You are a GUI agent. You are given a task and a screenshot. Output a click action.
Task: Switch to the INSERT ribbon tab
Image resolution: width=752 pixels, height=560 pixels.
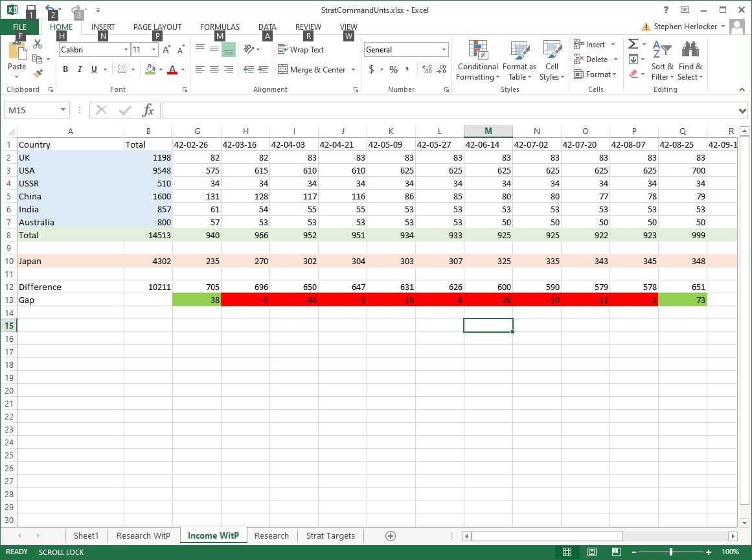[x=102, y=27]
